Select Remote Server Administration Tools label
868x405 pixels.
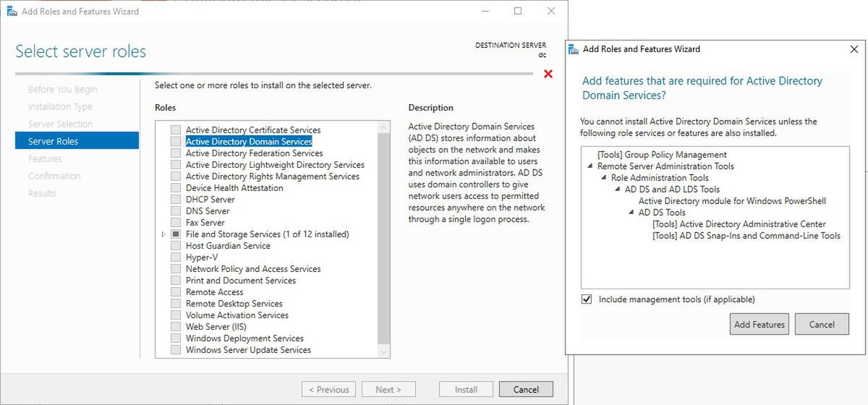665,166
